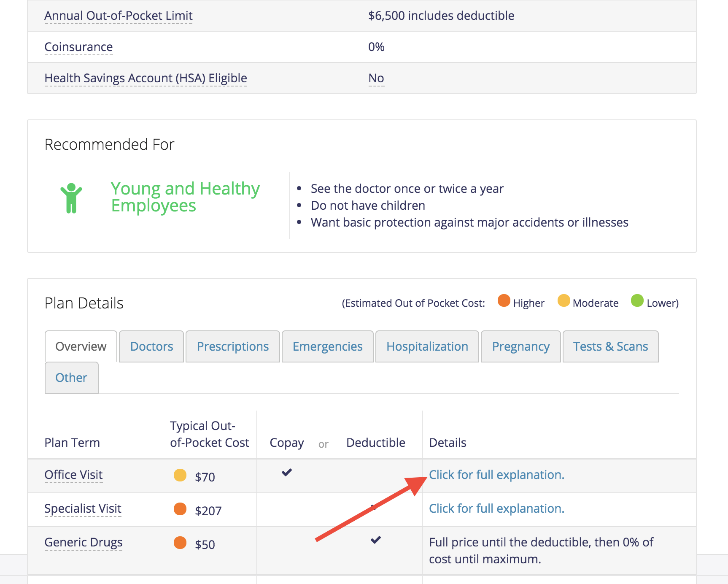Click the orange cost indicator beside Generic Drugs
728x584 pixels.
pos(180,543)
